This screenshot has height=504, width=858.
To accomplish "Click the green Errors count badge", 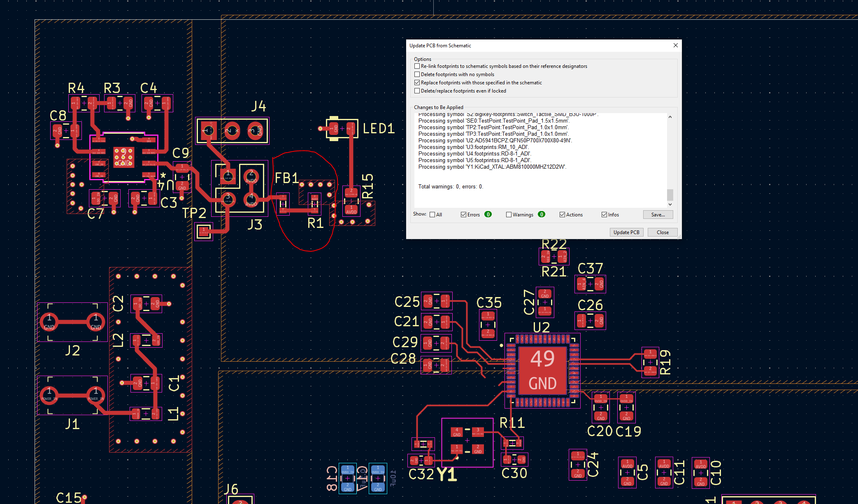I will coord(488,214).
